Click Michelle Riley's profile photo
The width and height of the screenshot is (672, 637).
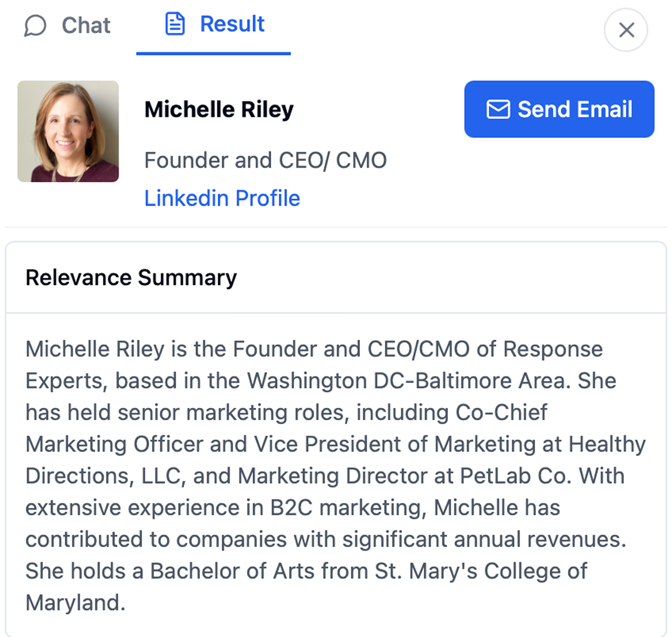pos(68,132)
